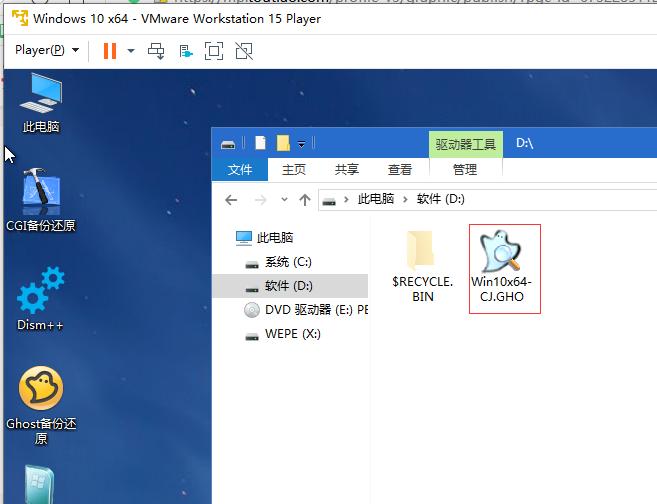Open the 查看 ribbon tab
Image resolution: width=657 pixels, height=504 pixels.
coord(400,169)
